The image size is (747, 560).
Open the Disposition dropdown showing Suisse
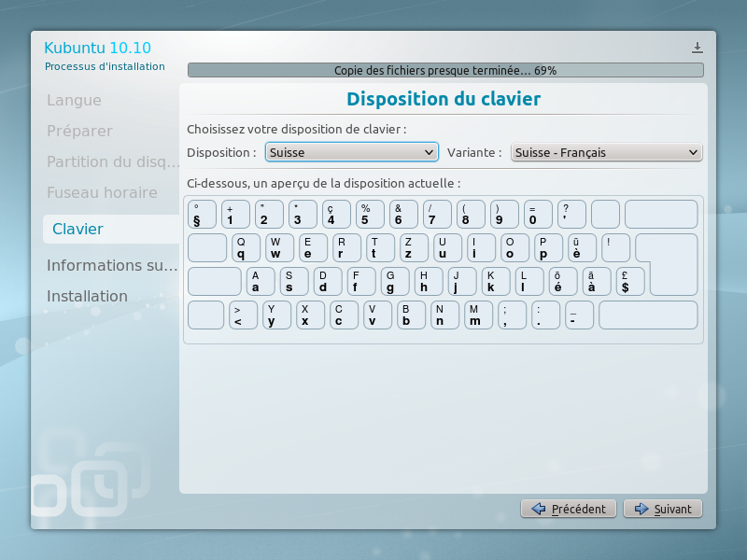[x=351, y=152]
